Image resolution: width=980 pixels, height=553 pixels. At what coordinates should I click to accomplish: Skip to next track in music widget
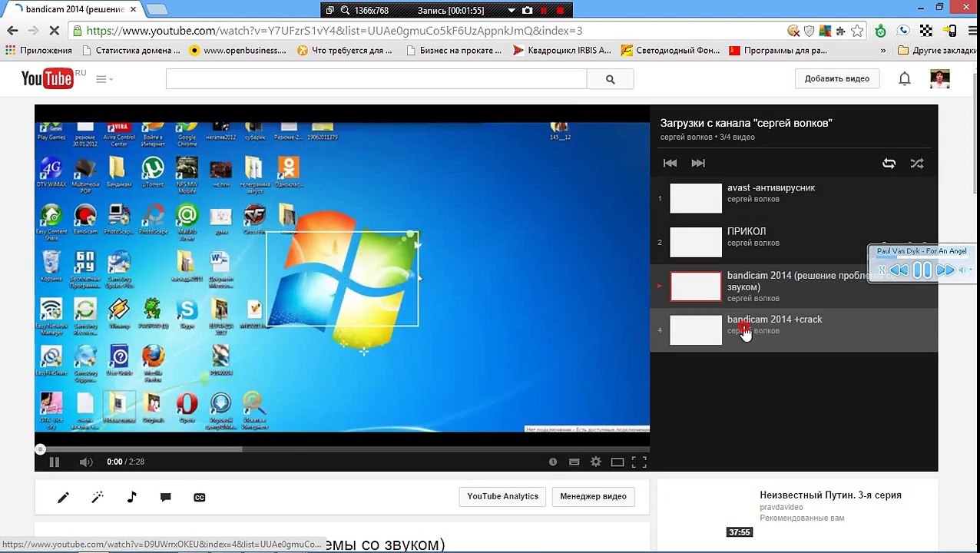[x=945, y=270]
